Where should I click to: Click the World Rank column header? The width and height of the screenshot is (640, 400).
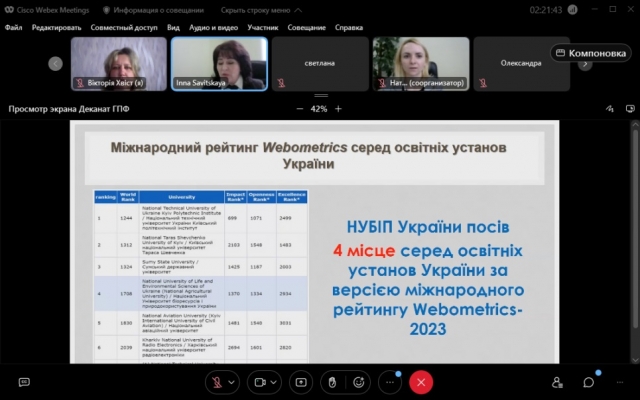coord(128,197)
